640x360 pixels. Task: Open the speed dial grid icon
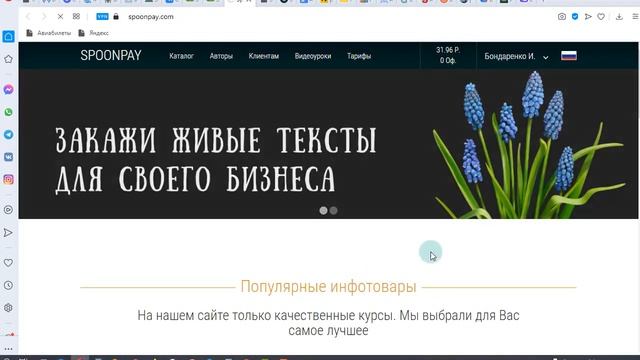tap(76, 17)
